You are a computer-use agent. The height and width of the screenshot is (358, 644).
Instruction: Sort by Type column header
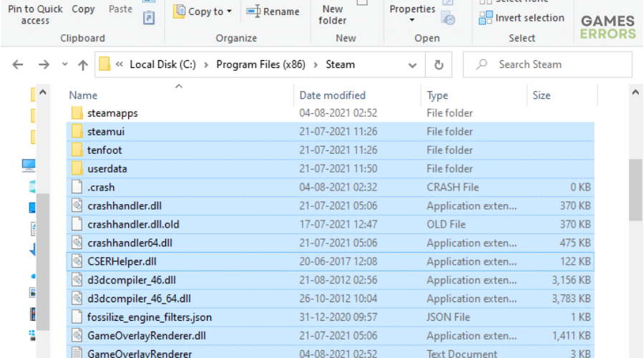click(437, 95)
